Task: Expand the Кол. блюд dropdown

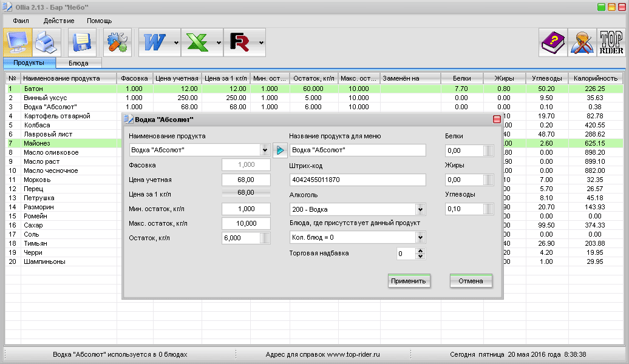Action: tap(420, 237)
